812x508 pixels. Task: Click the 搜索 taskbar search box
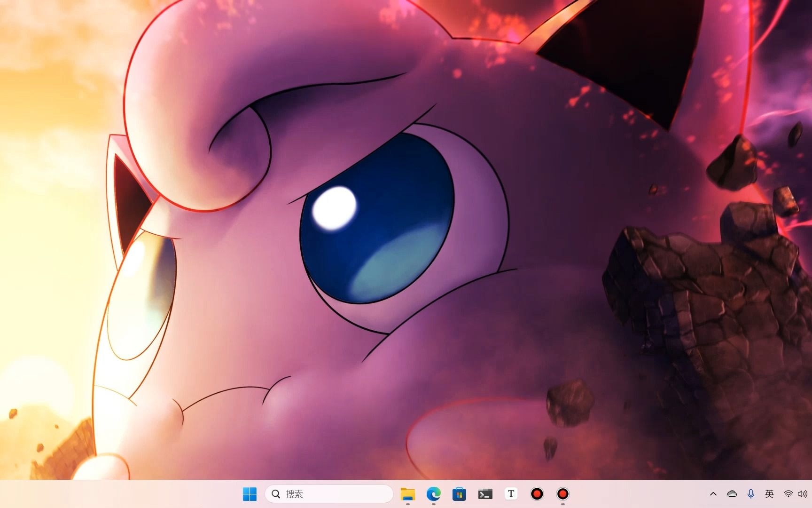click(329, 494)
